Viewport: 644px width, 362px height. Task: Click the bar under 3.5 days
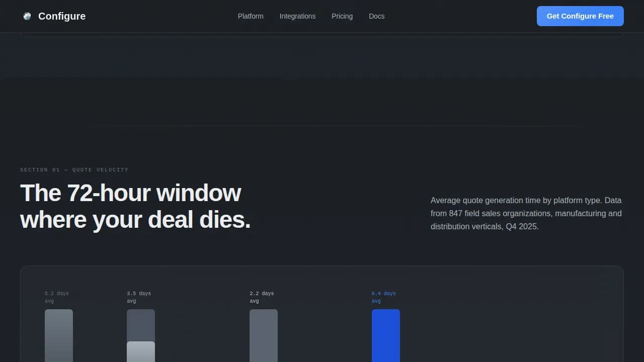(141, 335)
